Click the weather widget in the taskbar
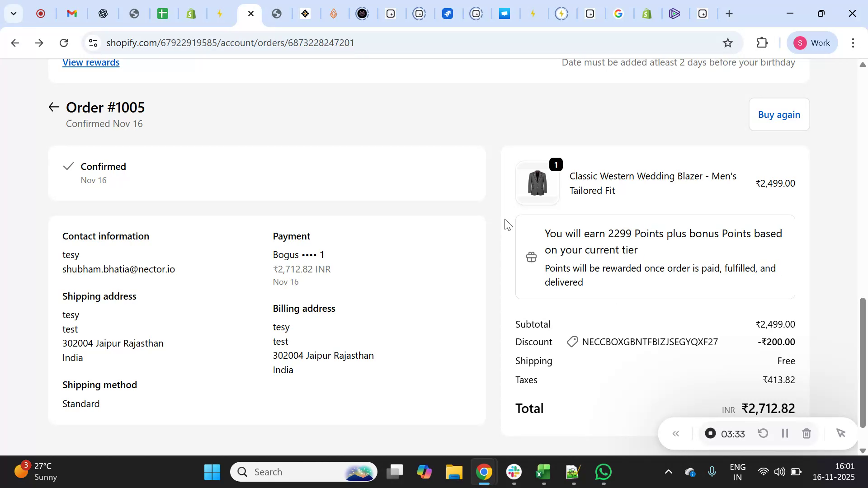868x488 pixels. (x=34, y=472)
